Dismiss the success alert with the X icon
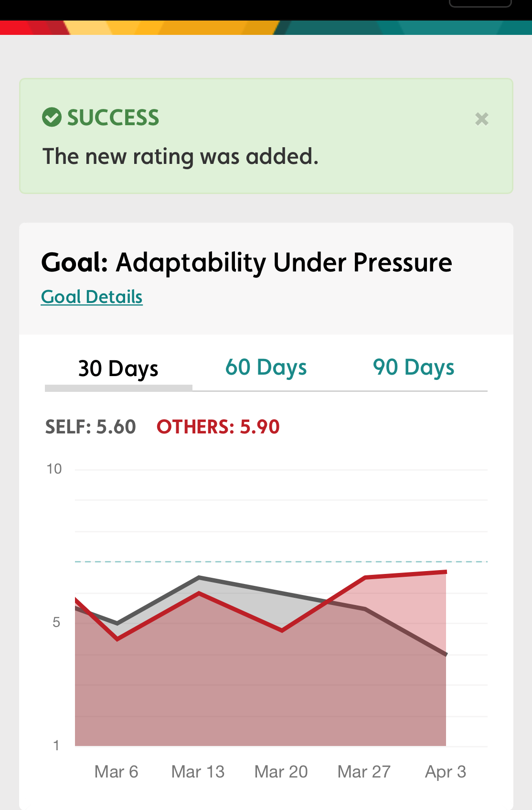The height and width of the screenshot is (810, 532). 481,119
